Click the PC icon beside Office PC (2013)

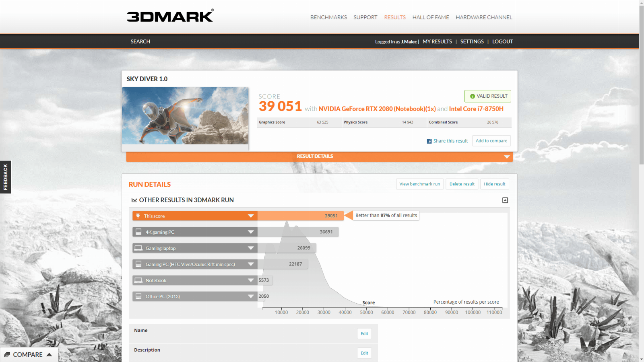(138, 296)
